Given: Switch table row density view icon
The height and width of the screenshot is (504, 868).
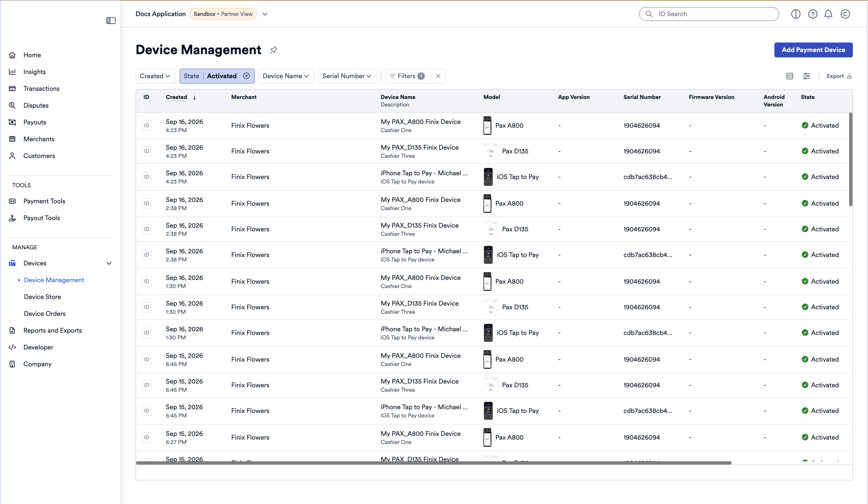Looking at the screenshot, I should pos(790,76).
